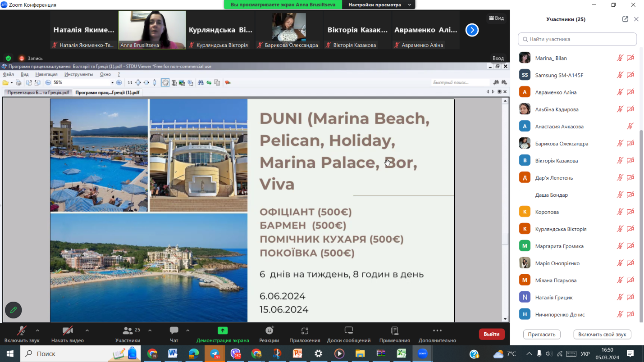Screen dimensions: 644x362
Task: Expand the View settings (Настройки просмотра) dropdown
Action: pyautogui.click(x=379, y=5)
